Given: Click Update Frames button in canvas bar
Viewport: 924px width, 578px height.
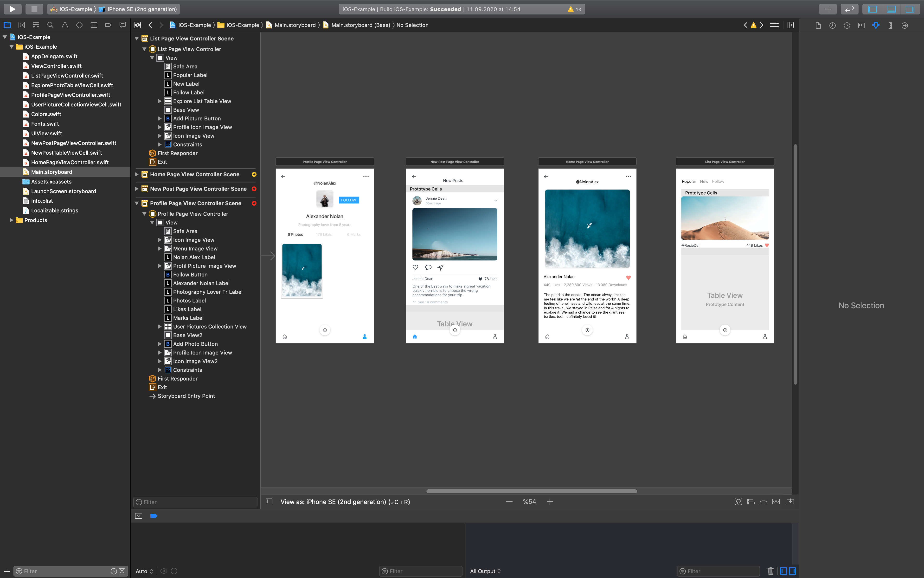Looking at the screenshot, I should [738, 502].
